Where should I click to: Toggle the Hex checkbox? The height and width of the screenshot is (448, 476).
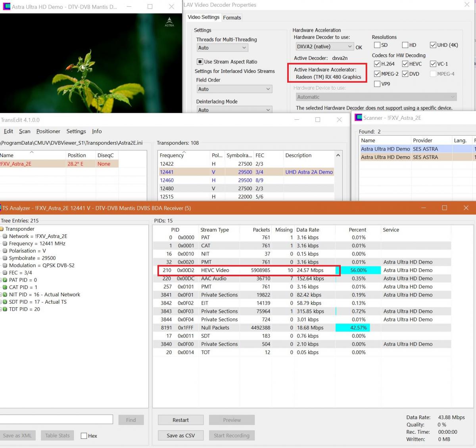point(84,436)
